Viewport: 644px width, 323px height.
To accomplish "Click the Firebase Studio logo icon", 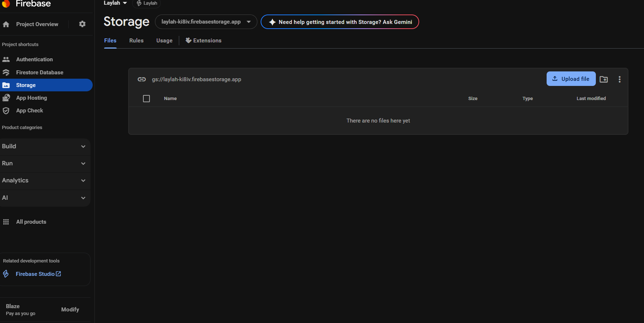I will 6,274.
